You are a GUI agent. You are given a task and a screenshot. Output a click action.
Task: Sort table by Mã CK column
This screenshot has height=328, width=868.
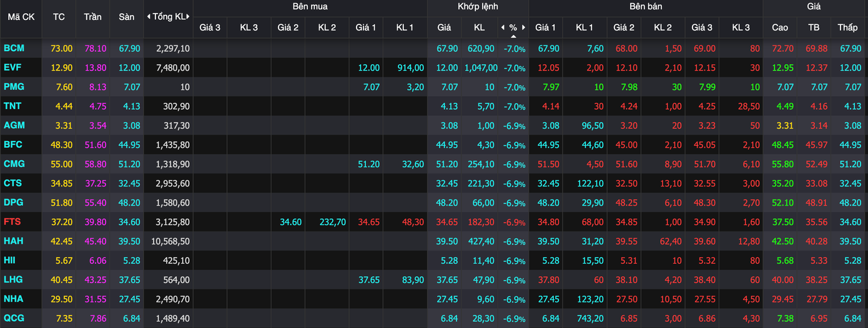[21, 17]
